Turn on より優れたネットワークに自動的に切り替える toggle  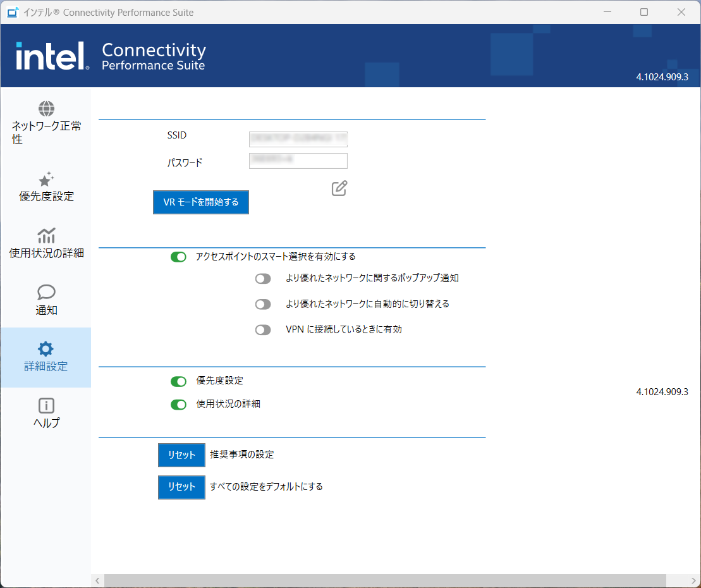tap(263, 304)
